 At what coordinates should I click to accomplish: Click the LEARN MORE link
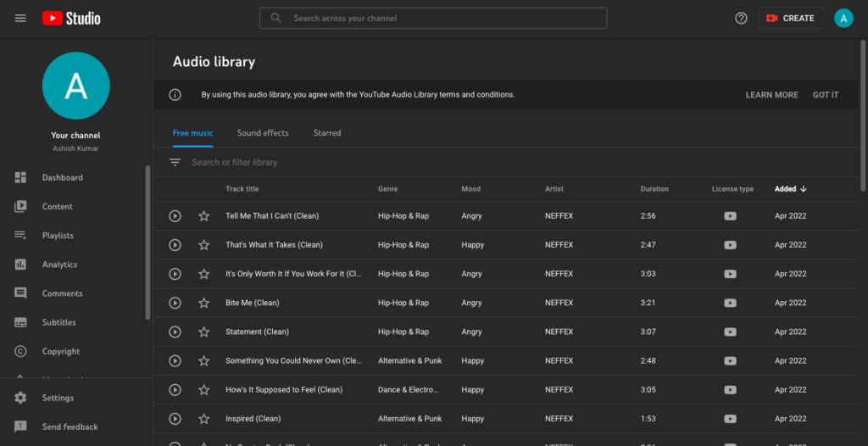(771, 95)
